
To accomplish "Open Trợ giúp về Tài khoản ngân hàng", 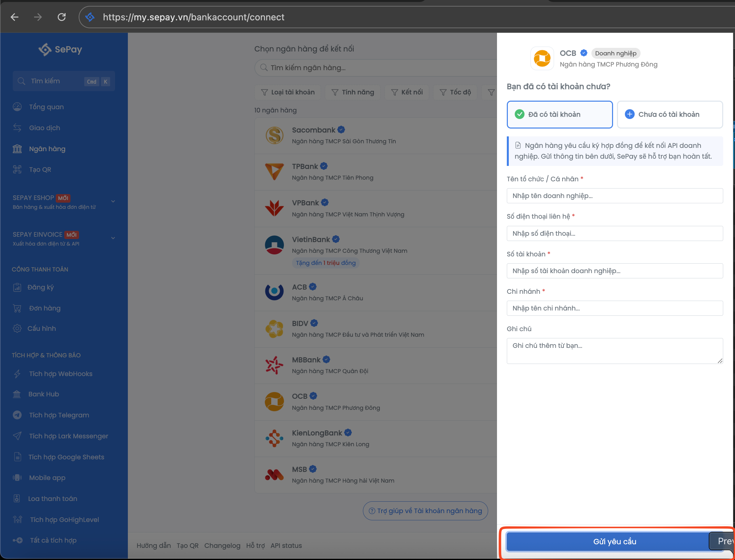I will point(425,511).
